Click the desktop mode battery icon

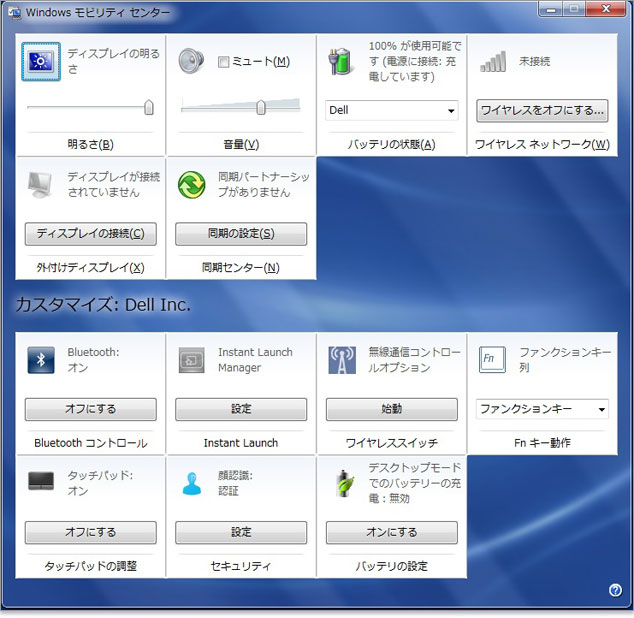[344, 483]
